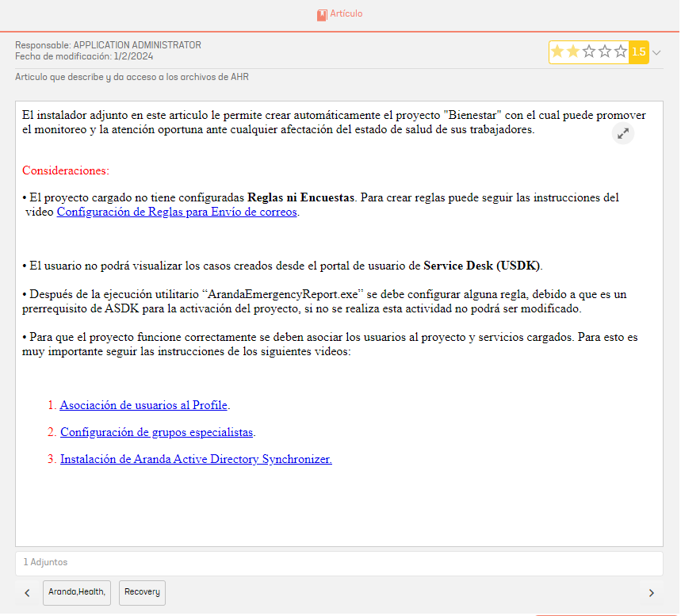Viewport: 681px width, 616px height.
Task: Click the 1.5 rating score badge
Action: [639, 52]
